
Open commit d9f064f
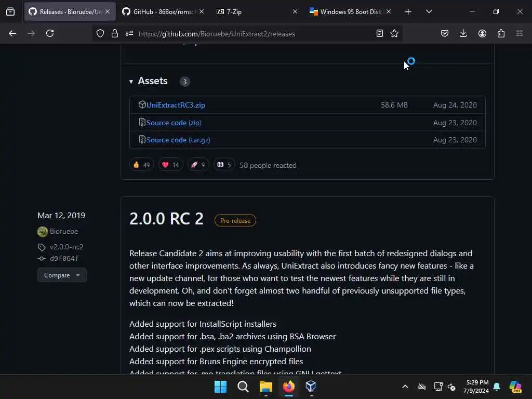64,259
